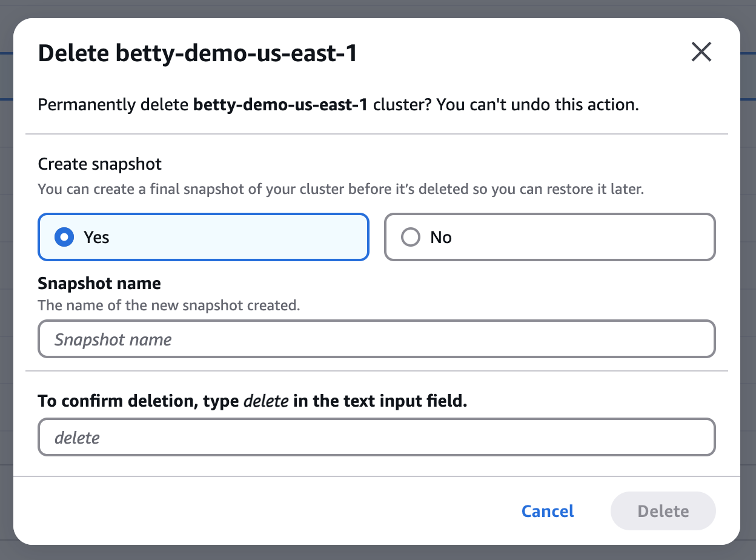Click the empty right side of the No tile
Image resolution: width=756 pixels, height=560 pixels.
click(x=606, y=237)
